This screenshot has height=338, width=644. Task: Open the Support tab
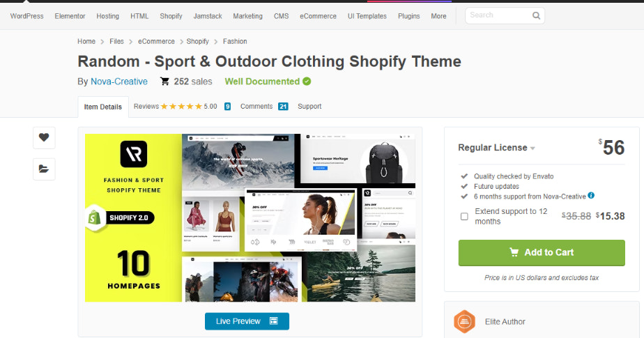[309, 107]
